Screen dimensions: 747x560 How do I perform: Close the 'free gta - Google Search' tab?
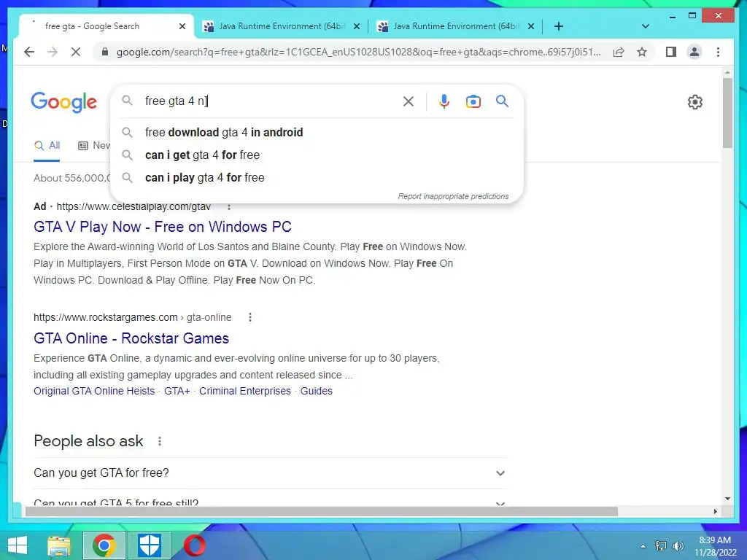tap(182, 27)
